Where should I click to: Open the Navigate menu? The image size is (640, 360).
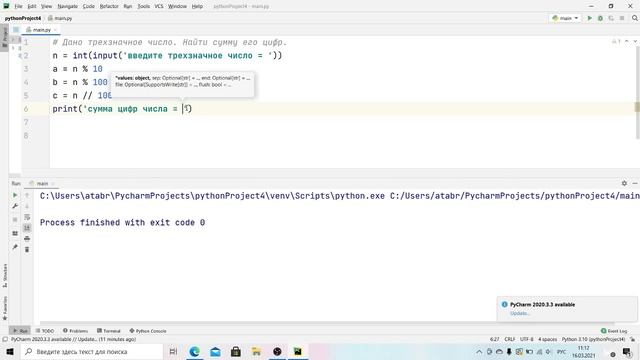click(67, 6)
